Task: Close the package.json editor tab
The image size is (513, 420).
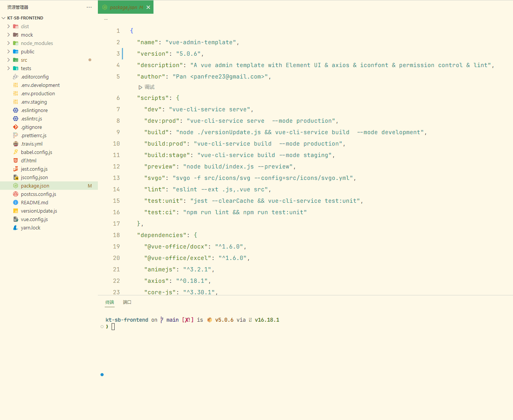Action: coord(148,7)
